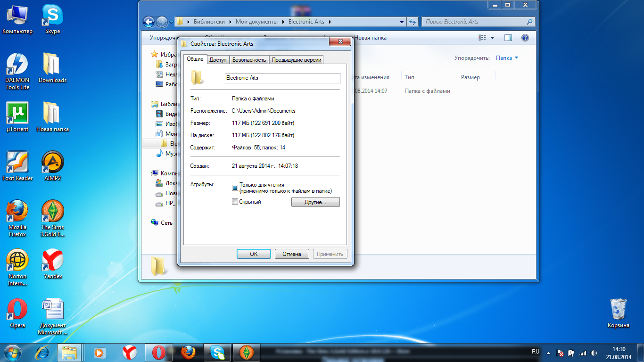Click the folder name field 'Electronic Arts'

[282, 78]
